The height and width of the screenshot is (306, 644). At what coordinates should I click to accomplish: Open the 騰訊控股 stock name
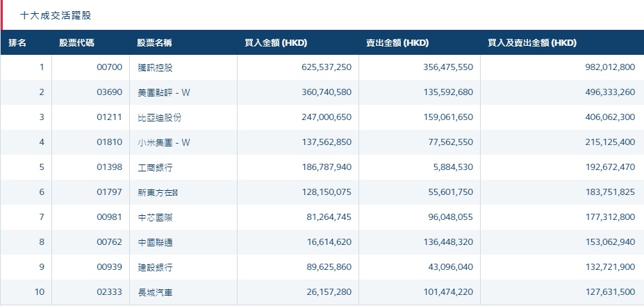click(x=154, y=68)
